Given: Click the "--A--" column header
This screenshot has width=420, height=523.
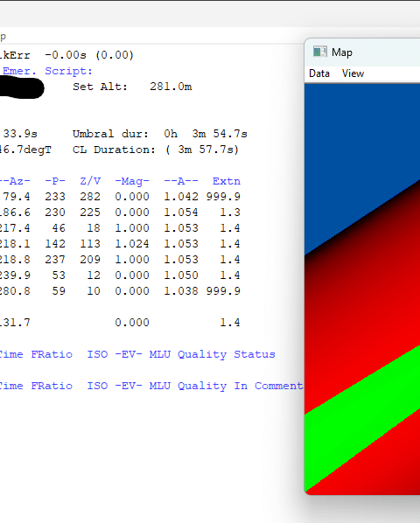Looking at the screenshot, I should [181, 181].
